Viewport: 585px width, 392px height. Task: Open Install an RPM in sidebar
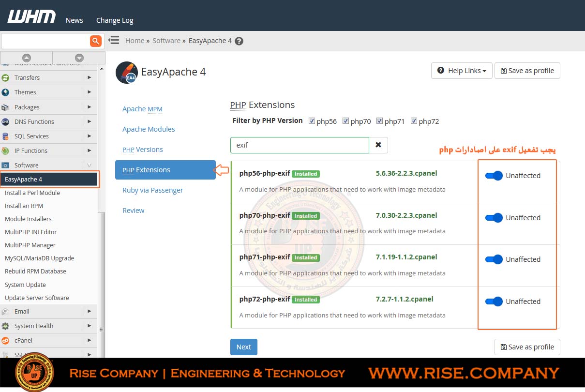click(x=24, y=206)
